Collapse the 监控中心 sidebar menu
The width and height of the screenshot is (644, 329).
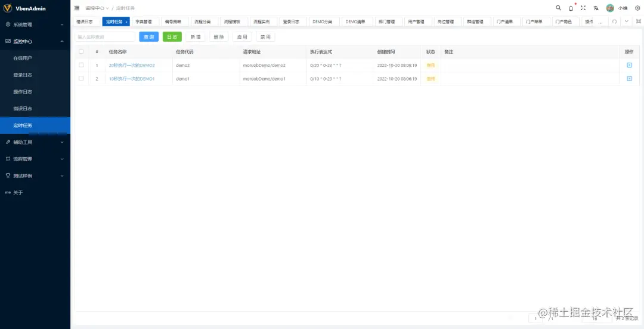[35, 41]
